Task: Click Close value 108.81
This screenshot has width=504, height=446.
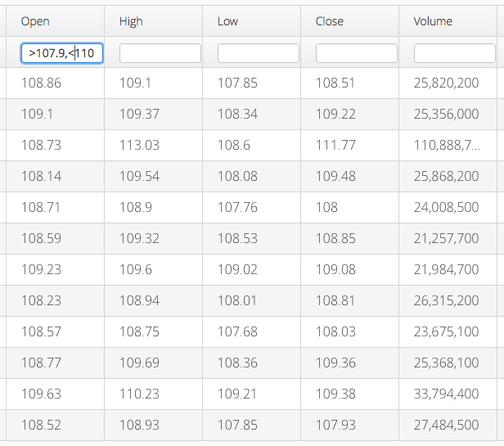Action: click(x=335, y=300)
